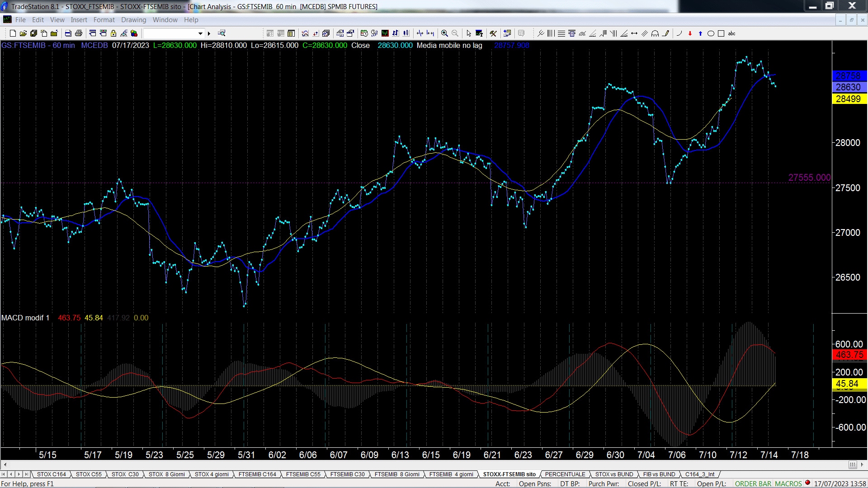
Task: Click the yellow 28499 price label
Action: [849, 99]
